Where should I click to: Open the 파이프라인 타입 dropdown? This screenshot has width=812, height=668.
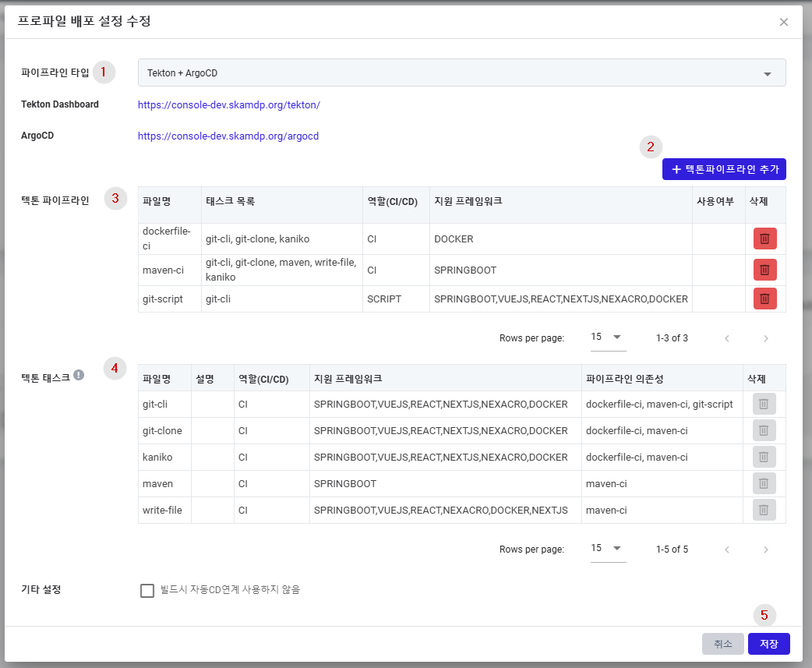tap(461, 72)
